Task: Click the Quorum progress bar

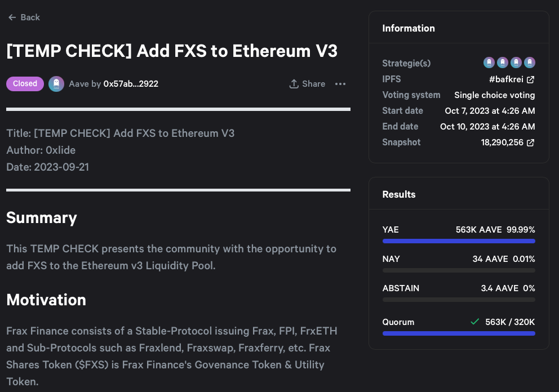Action: [459, 333]
